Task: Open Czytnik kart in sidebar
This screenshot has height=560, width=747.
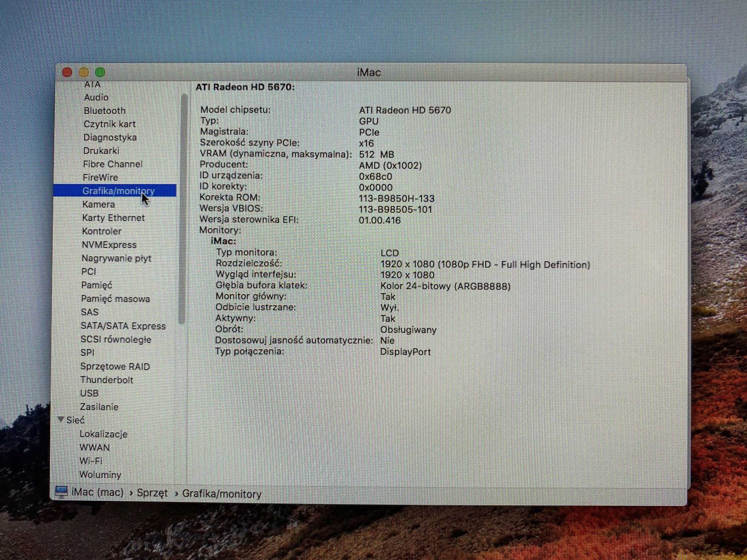Action: [x=109, y=124]
